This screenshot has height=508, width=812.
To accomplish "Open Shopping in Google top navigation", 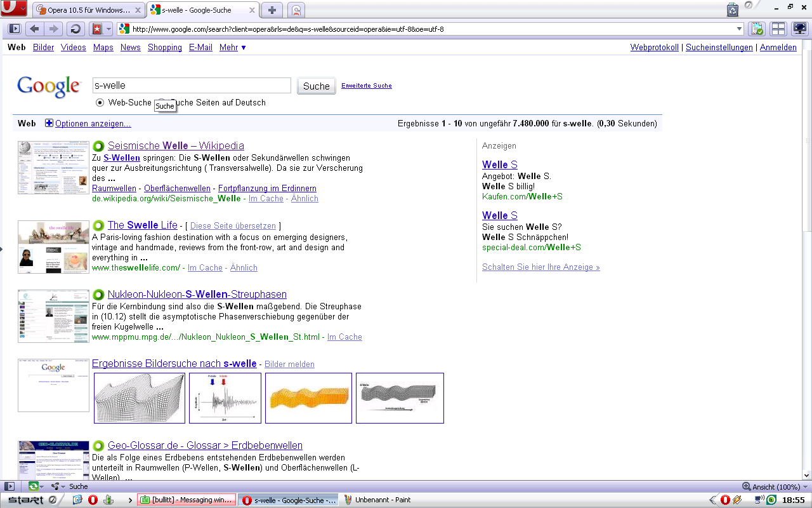I will [x=165, y=48].
